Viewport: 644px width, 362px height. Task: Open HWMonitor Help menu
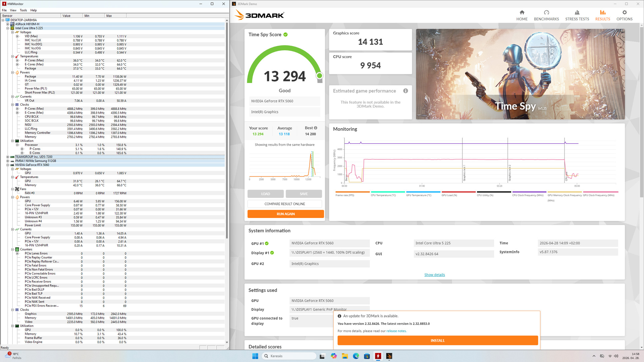pyautogui.click(x=34, y=10)
